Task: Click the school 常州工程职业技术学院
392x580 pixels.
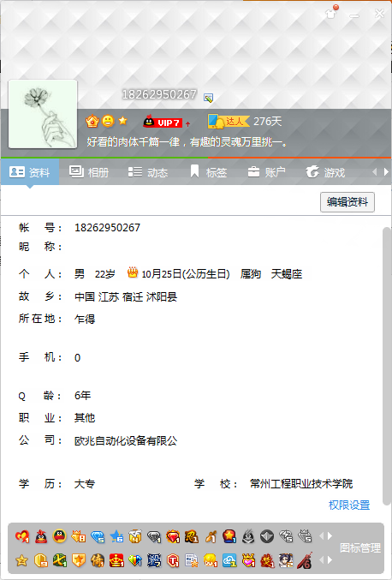Action: 301,483
